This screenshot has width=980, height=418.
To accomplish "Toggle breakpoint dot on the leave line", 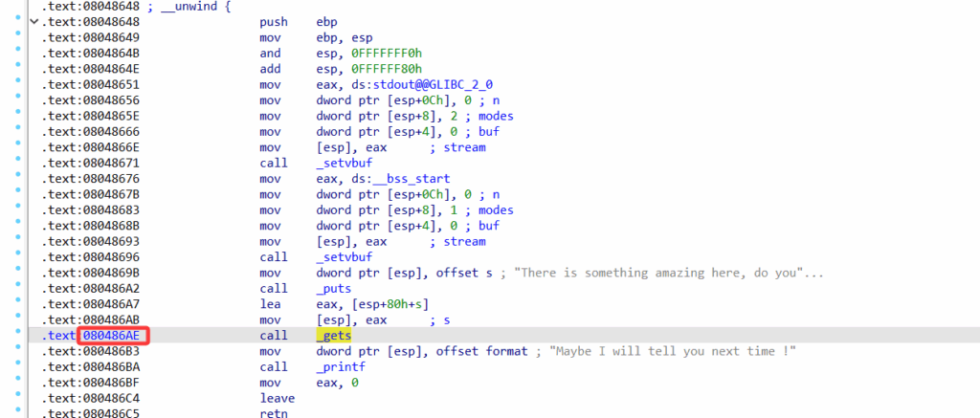I will pyautogui.click(x=19, y=398).
